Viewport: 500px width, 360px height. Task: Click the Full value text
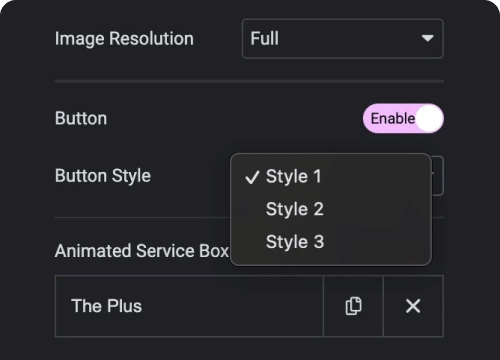[264, 38]
